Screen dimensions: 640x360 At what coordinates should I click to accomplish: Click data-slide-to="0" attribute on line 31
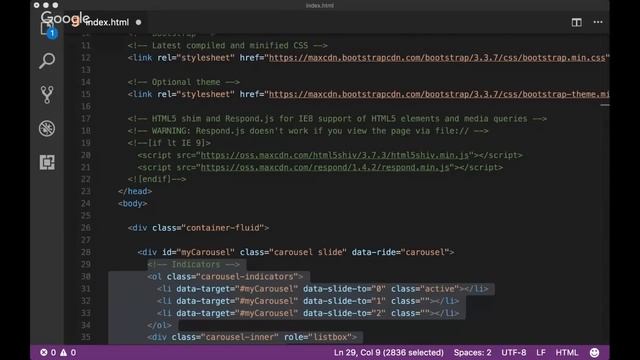[344, 289]
